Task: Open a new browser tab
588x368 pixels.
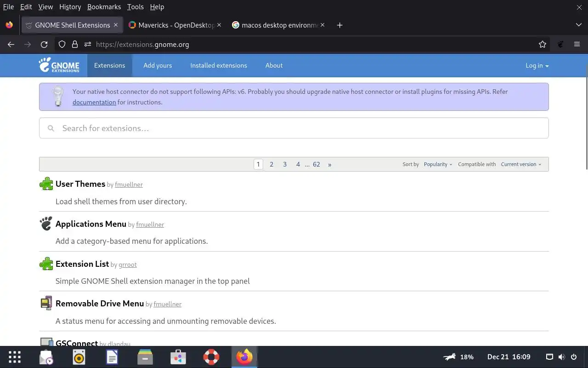Action: [x=339, y=25]
